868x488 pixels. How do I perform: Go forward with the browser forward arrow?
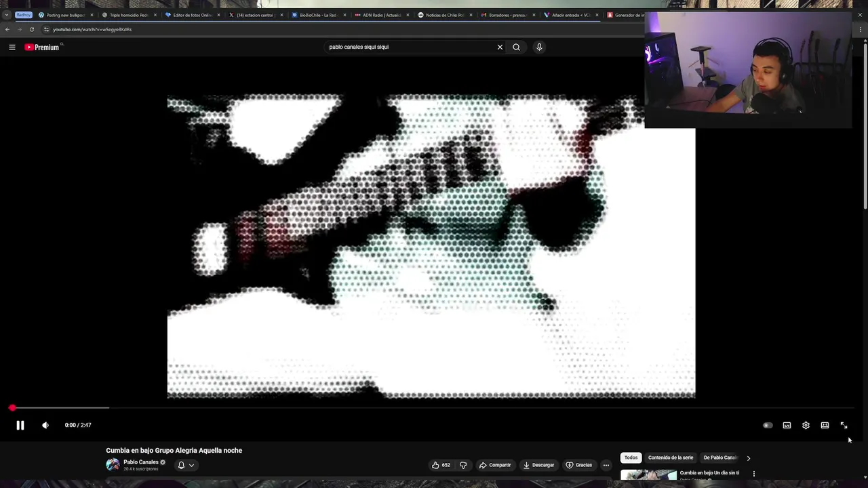(19, 29)
